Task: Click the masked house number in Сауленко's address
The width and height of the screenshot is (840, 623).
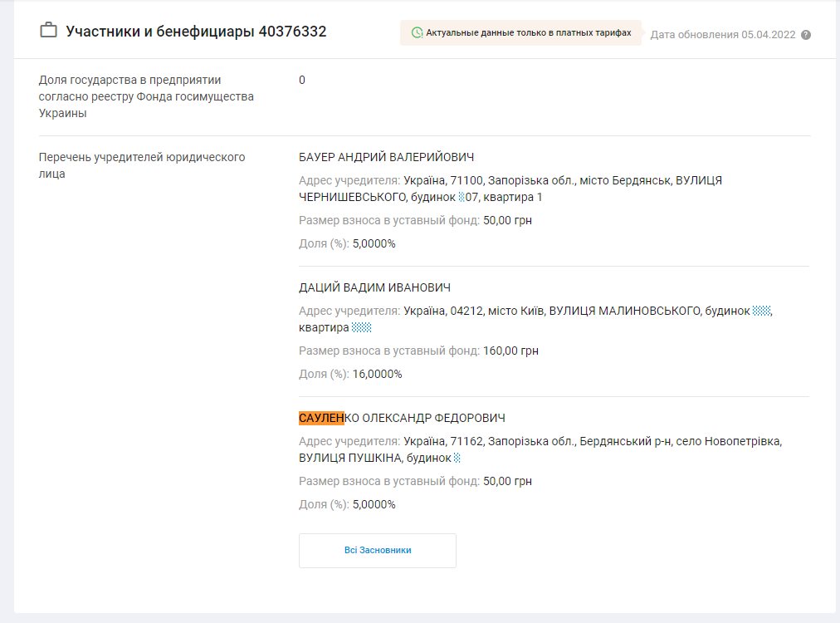Action: pyautogui.click(x=457, y=458)
